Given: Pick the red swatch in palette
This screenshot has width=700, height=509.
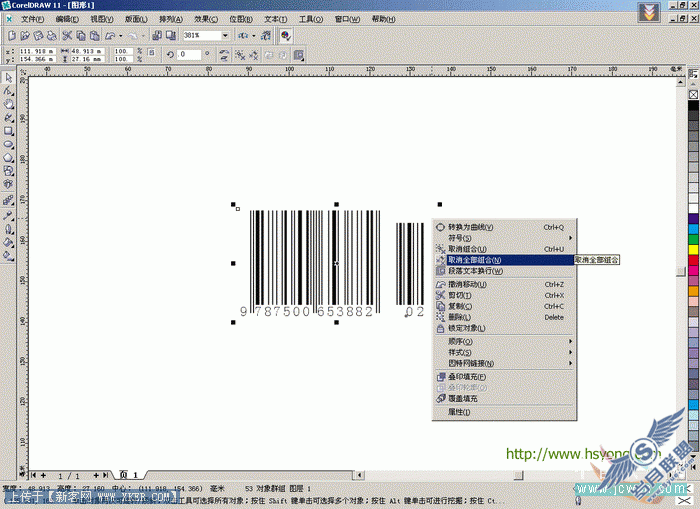Looking at the screenshot, I should point(693,260).
